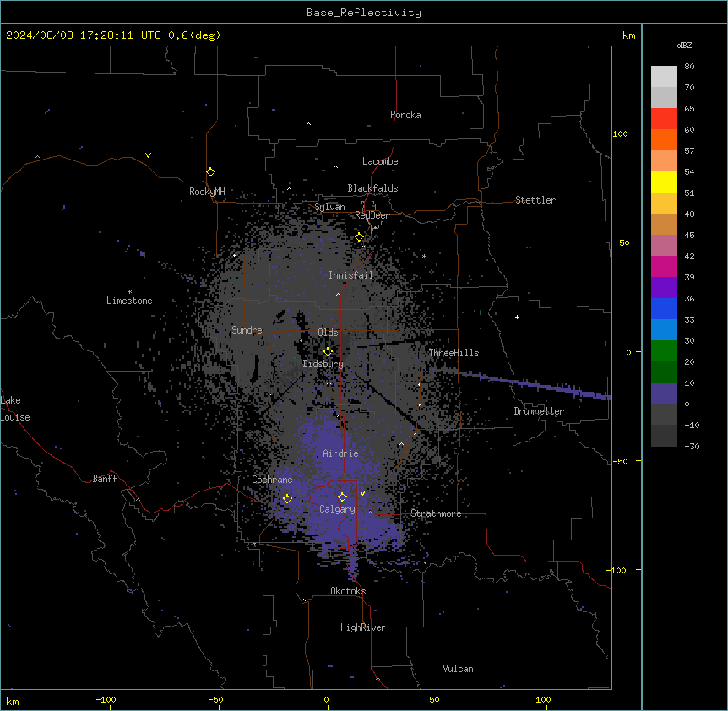
Task: Click the Olds town label
Action: [328, 333]
